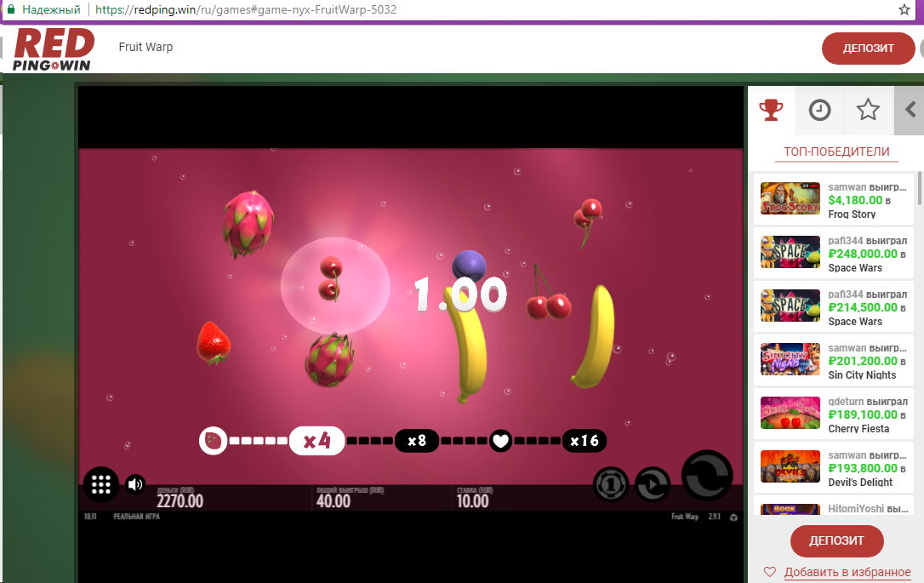Click the Red PingWin logo
The height and width of the screenshot is (583, 924).
point(54,49)
